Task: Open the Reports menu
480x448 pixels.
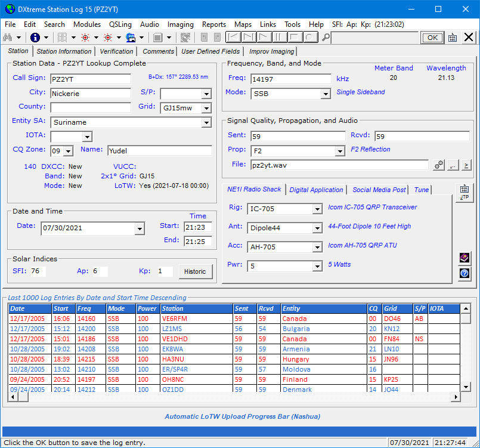Action: tap(213, 24)
